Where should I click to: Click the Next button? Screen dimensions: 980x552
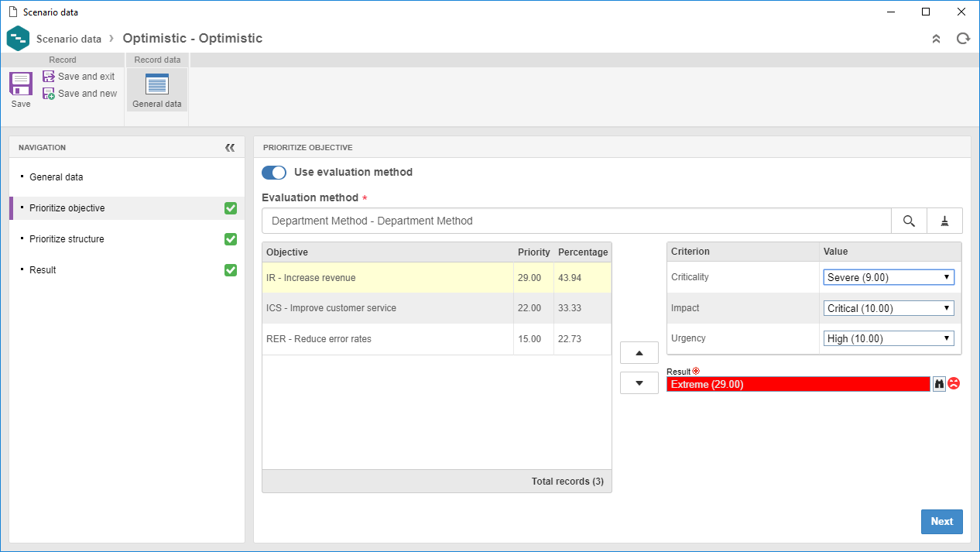click(x=942, y=522)
